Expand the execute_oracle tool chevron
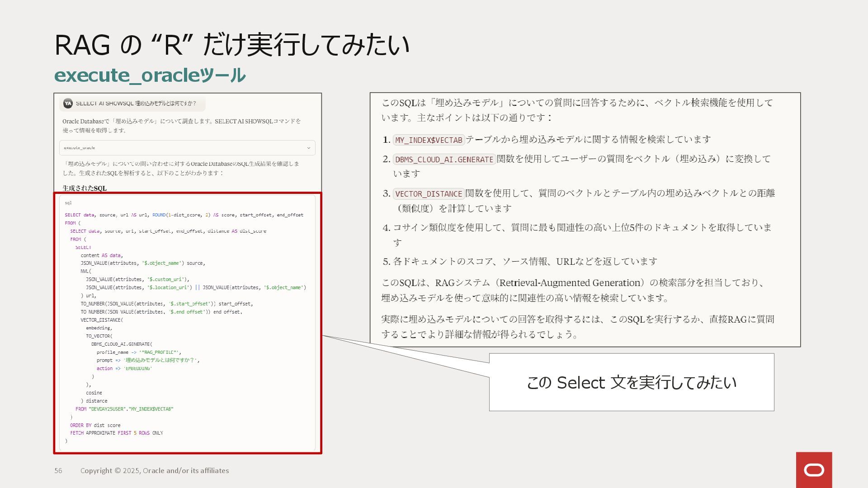The image size is (868, 488). click(309, 148)
